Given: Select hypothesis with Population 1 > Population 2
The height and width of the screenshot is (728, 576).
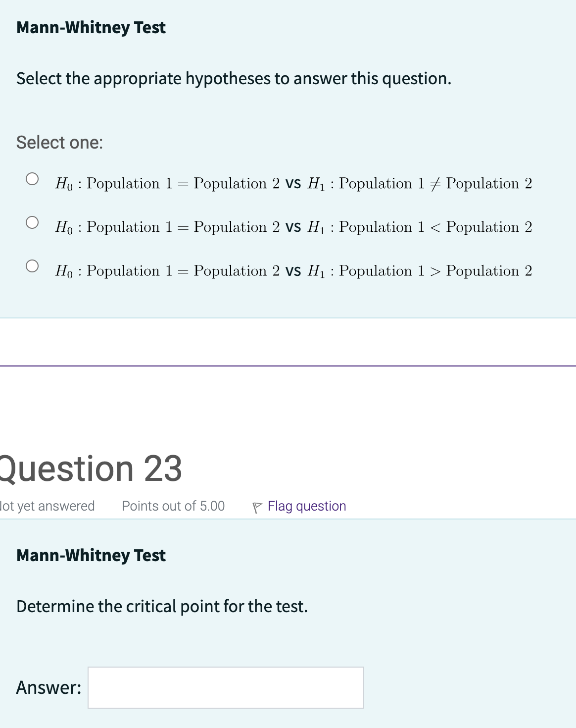Looking at the screenshot, I should coord(32,266).
